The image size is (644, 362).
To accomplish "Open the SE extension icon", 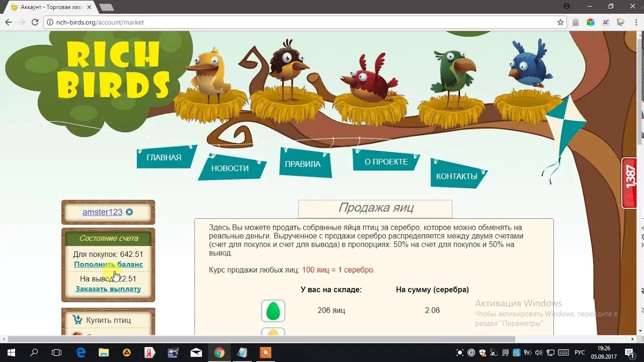I will point(606,22).
